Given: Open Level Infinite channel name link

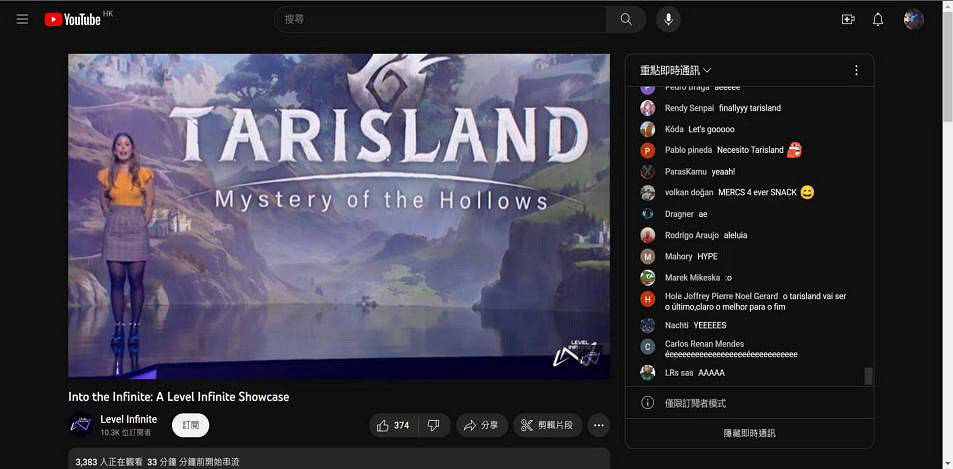Looking at the screenshot, I should 128,419.
